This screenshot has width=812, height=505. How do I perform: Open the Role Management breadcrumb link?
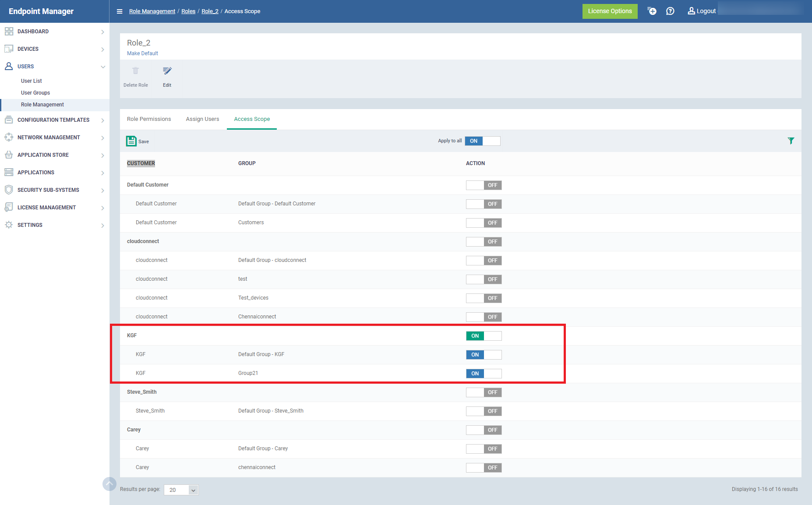(x=152, y=11)
